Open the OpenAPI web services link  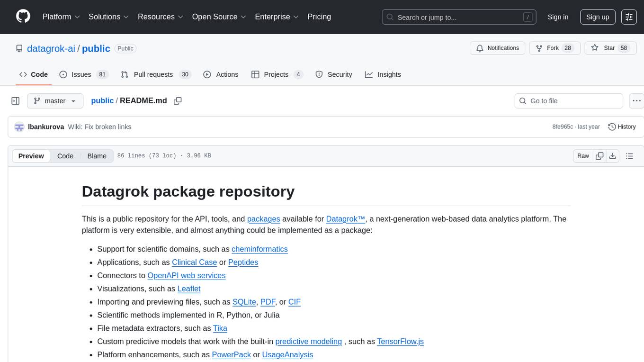(187, 275)
